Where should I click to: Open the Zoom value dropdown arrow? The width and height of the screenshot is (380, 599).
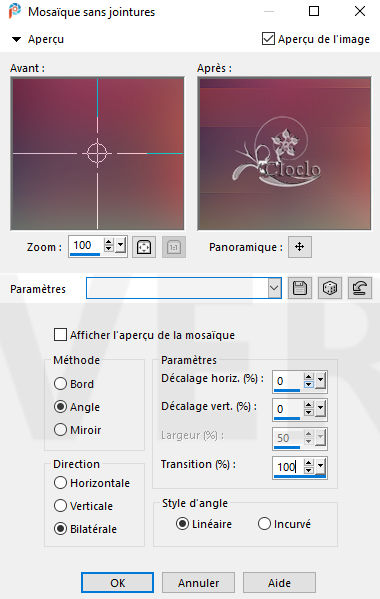121,244
